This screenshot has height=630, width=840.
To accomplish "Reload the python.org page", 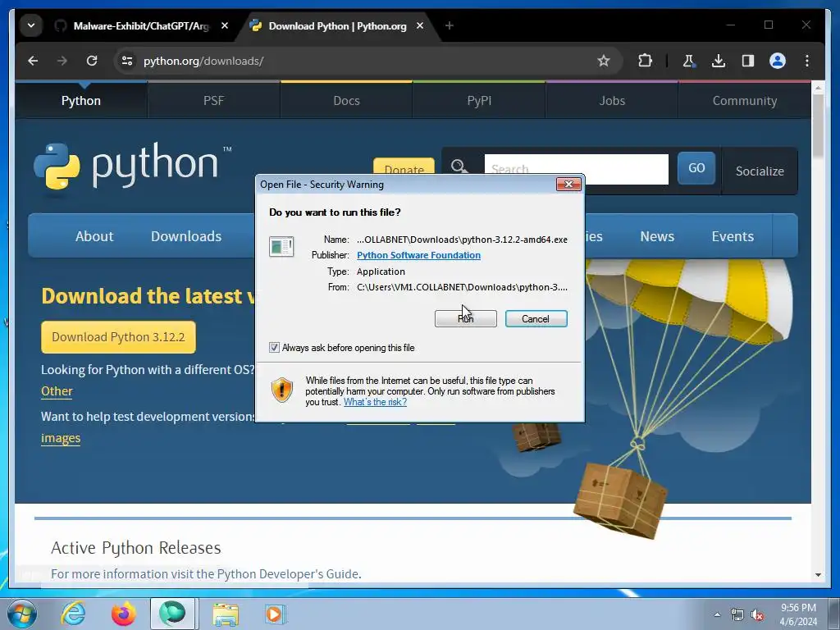I will tap(92, 61).
